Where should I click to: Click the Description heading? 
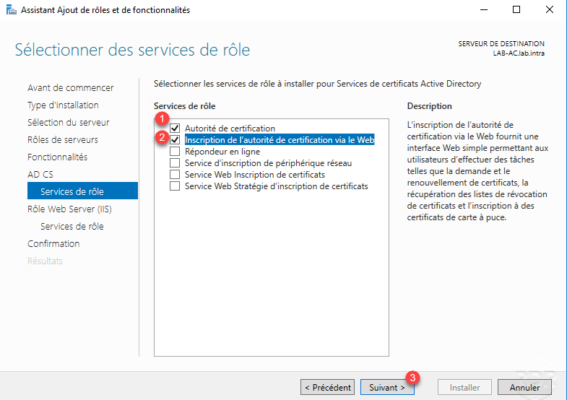point(430,106)
